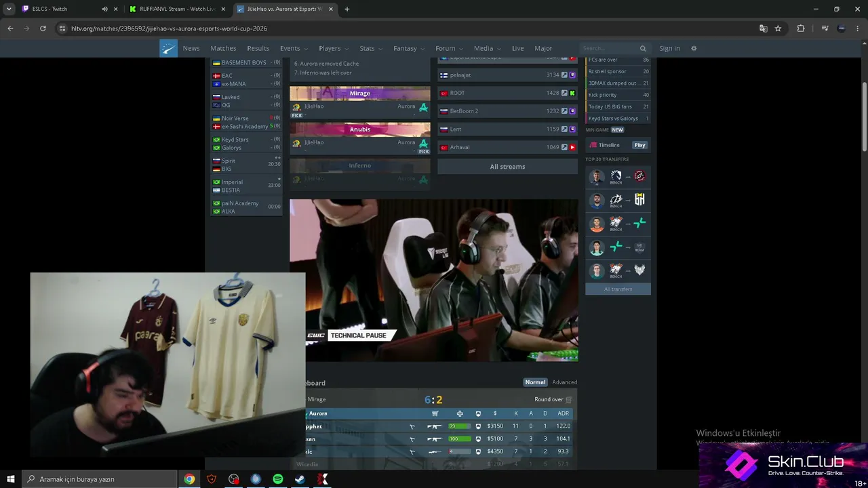Expand the Forum dropdown menu
Screen dimensions: 868x488
click(450, 48)
